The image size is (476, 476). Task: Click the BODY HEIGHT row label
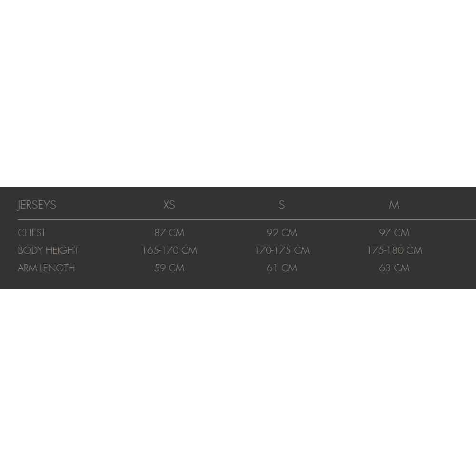[48, 250]
